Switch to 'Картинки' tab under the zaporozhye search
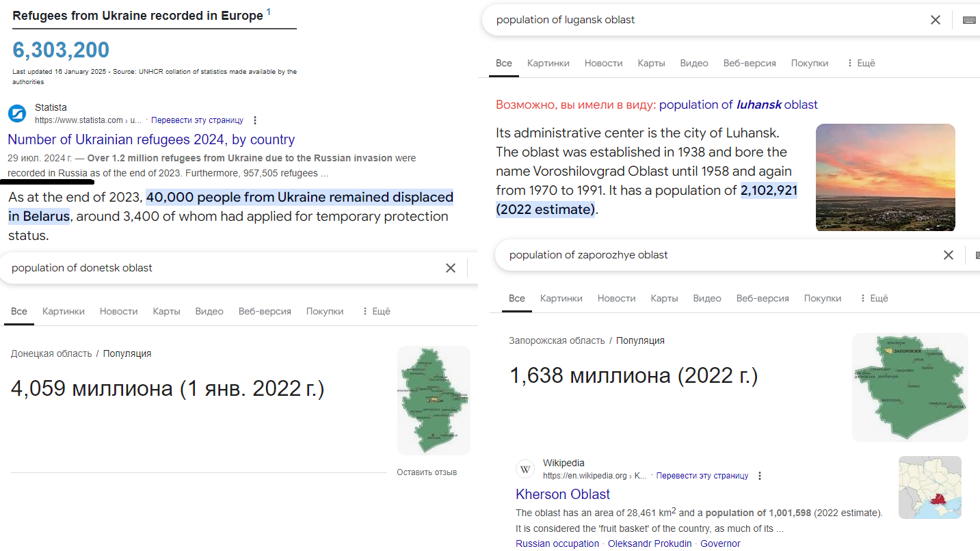The width and height of the screenshot is (980, 551). coord(561,298)
